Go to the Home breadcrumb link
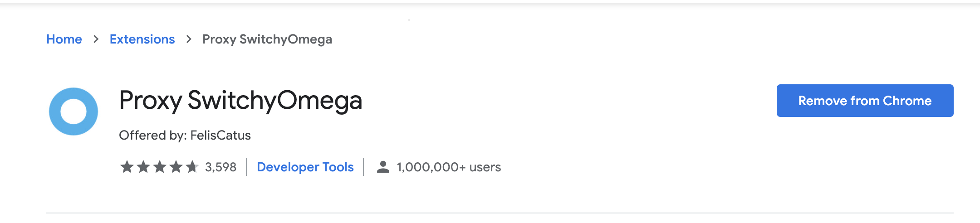Viewport: 980px width, 223px height. click(64, 39)
